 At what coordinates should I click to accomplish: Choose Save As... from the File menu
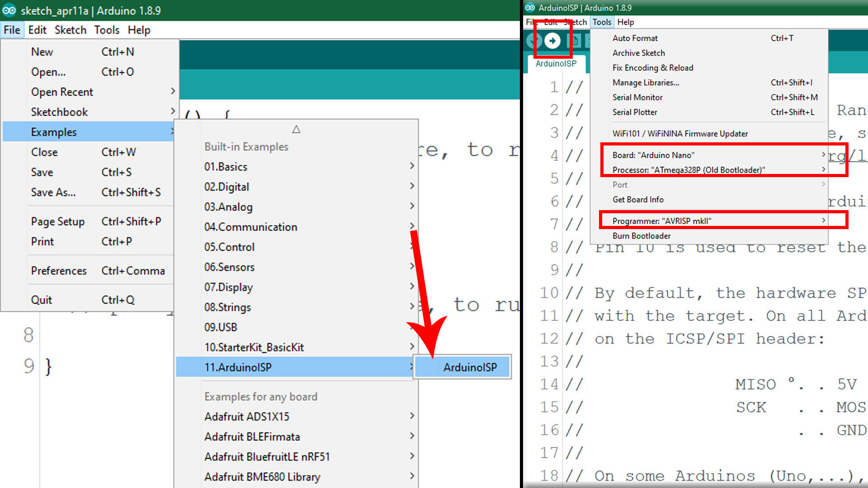pyautogui.click(x=88, y=192)
